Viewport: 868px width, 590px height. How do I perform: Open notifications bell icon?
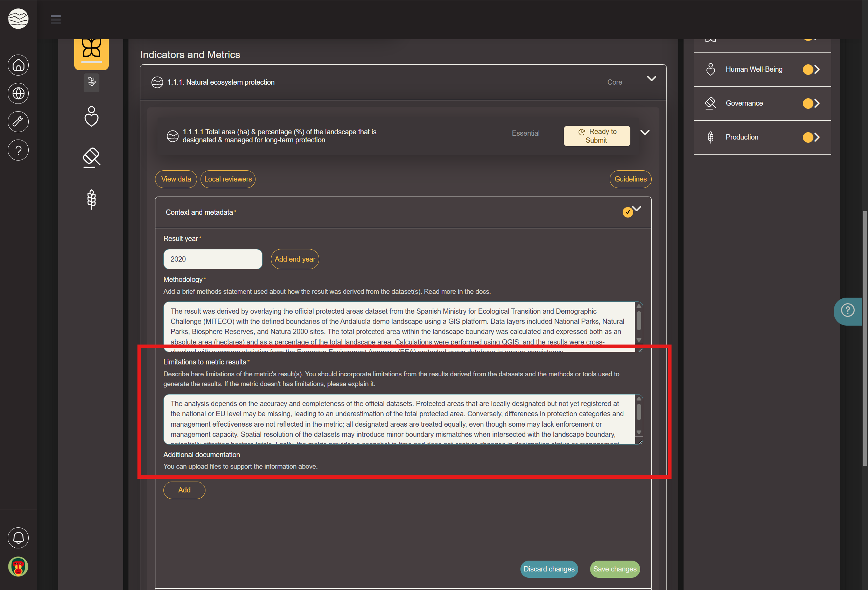[x=18, y=538]
